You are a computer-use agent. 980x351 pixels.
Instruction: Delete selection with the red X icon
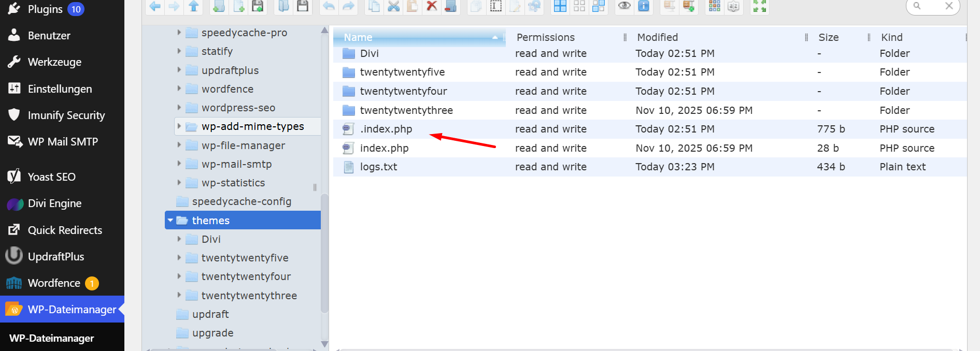click(x=432, y=6)
